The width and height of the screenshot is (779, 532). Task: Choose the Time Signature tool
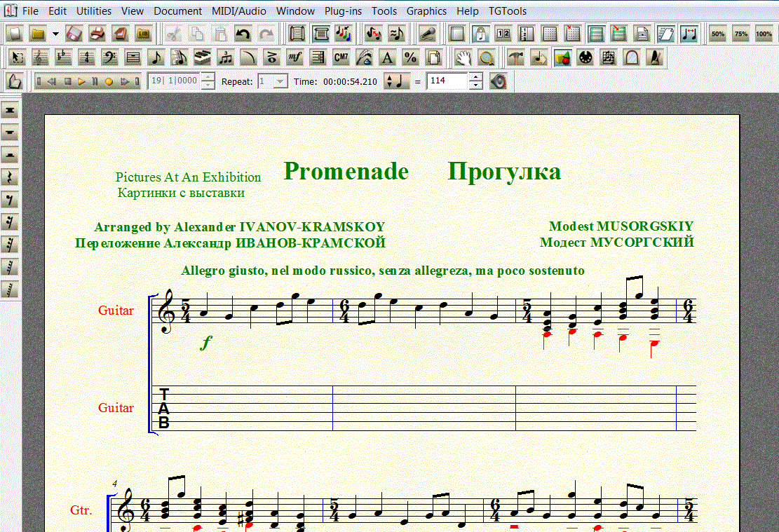tap(86, 57)
